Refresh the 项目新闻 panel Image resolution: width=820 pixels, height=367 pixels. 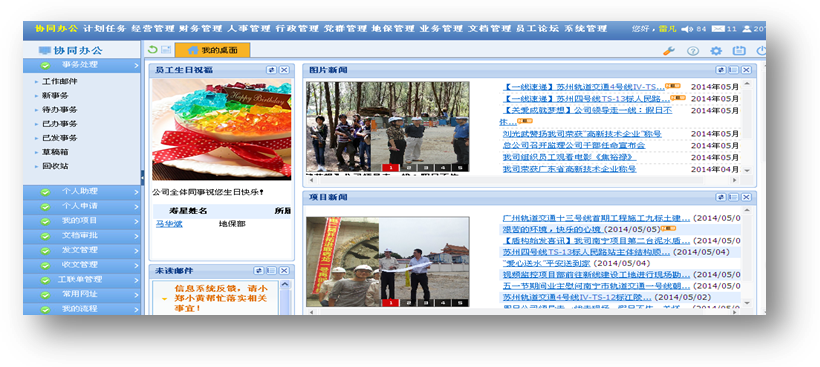(721, 197)
